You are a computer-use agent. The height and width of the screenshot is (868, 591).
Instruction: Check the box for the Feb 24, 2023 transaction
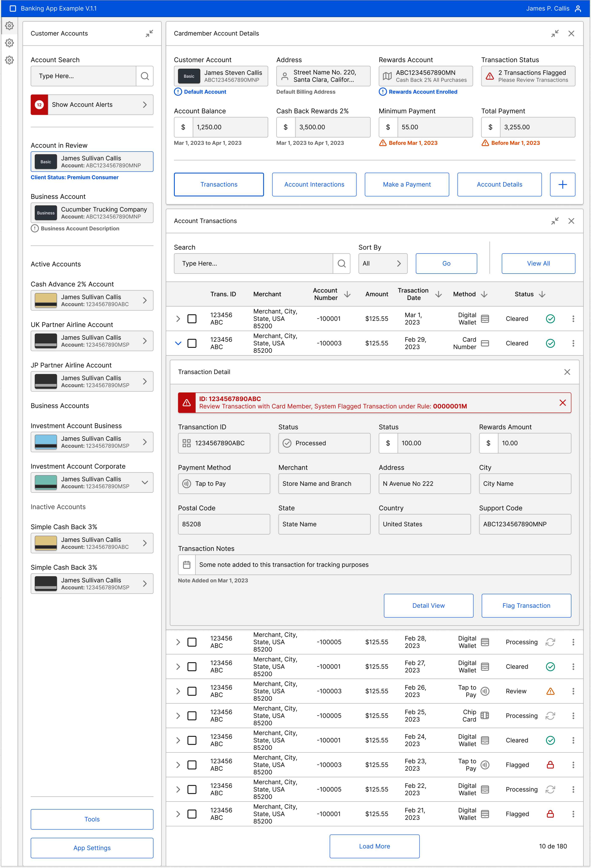pyautogui.click(x=192, y=741)
